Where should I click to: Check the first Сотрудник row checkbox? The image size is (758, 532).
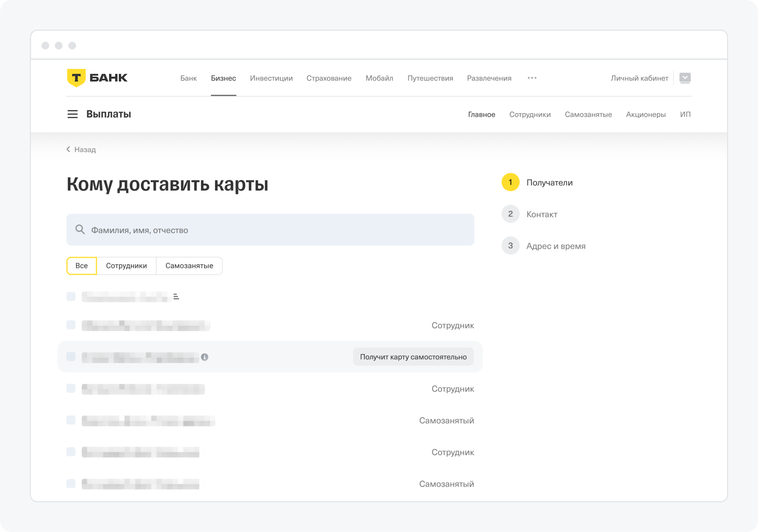tap(71, 325)
